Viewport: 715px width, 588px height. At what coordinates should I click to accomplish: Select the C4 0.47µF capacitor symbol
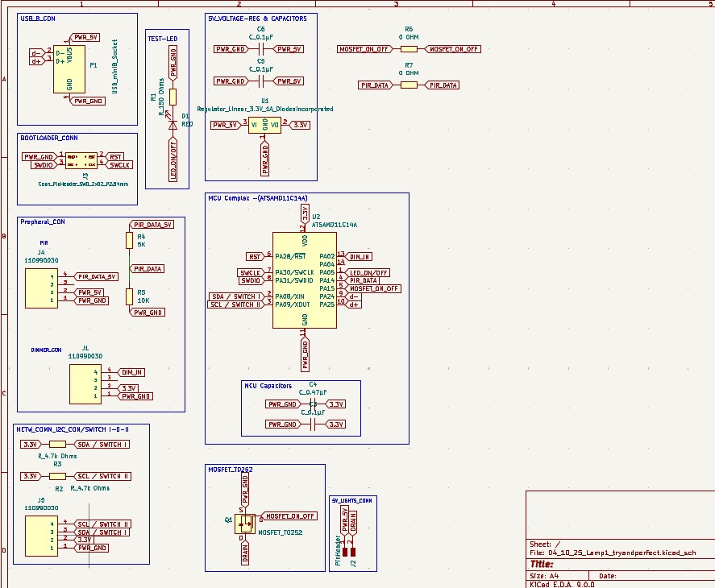313,404
